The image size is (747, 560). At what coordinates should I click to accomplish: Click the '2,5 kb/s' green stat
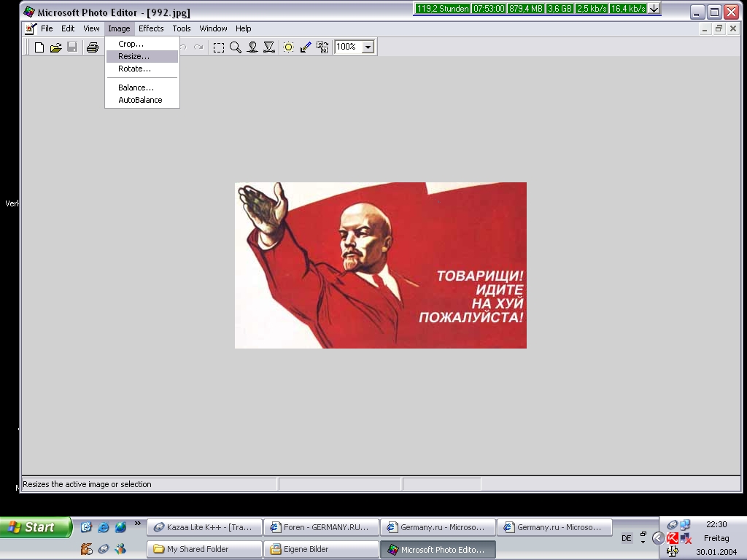coord(591,9)
